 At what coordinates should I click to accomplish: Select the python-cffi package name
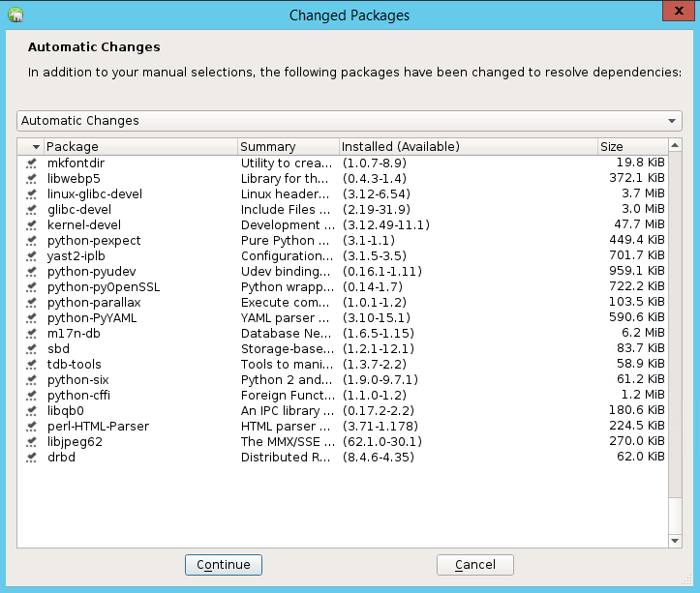[78, 396]
